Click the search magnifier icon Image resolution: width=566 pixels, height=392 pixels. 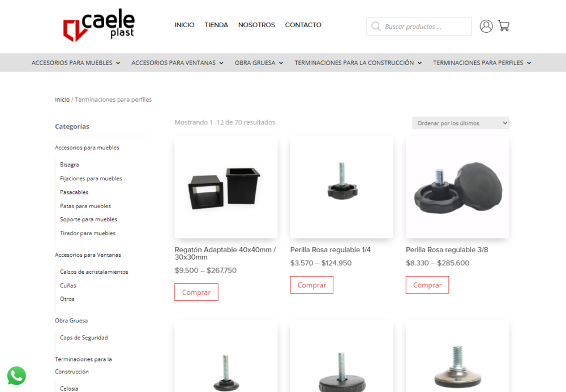[376, 27]
